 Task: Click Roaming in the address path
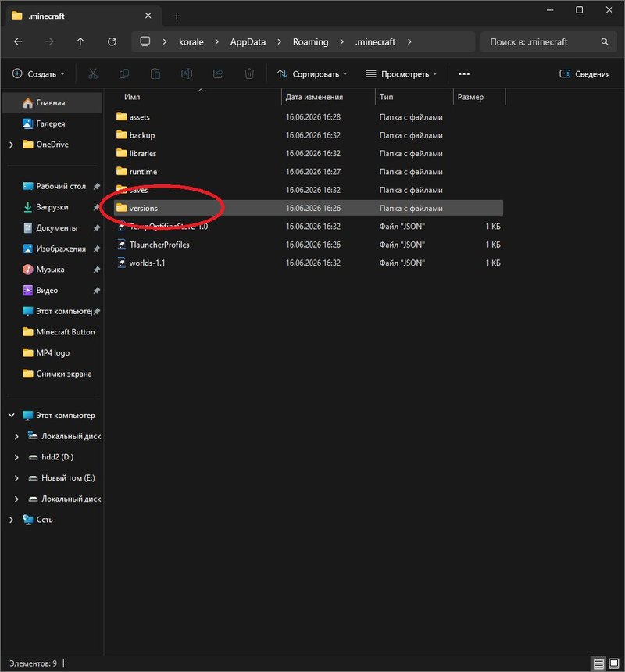coord(311,41)
